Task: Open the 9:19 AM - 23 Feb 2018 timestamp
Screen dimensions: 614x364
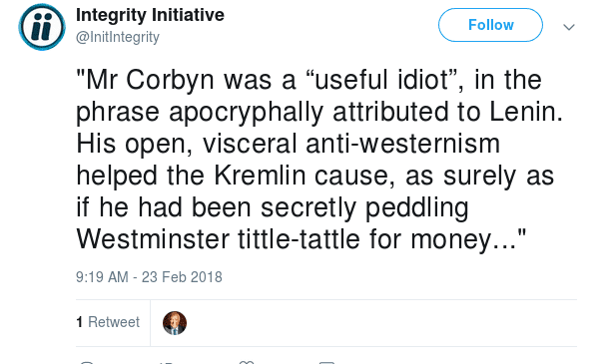Action: (x=149, y=277)
